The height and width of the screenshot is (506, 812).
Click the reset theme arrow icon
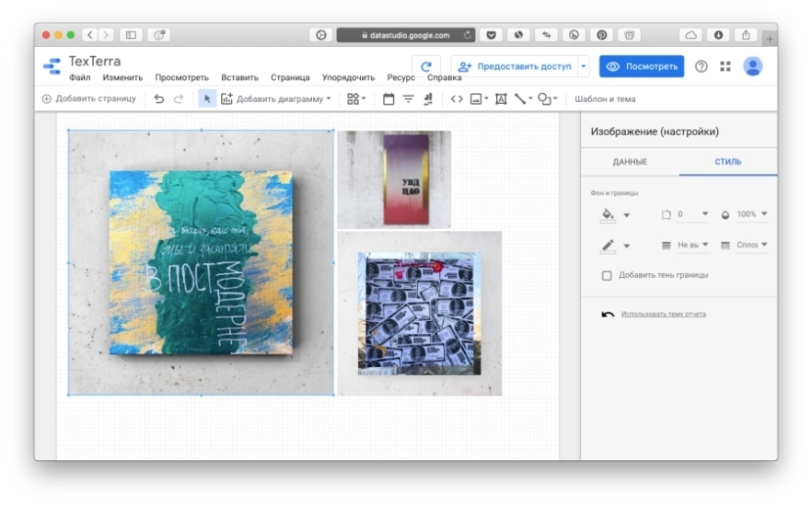[x=608, y=314]
